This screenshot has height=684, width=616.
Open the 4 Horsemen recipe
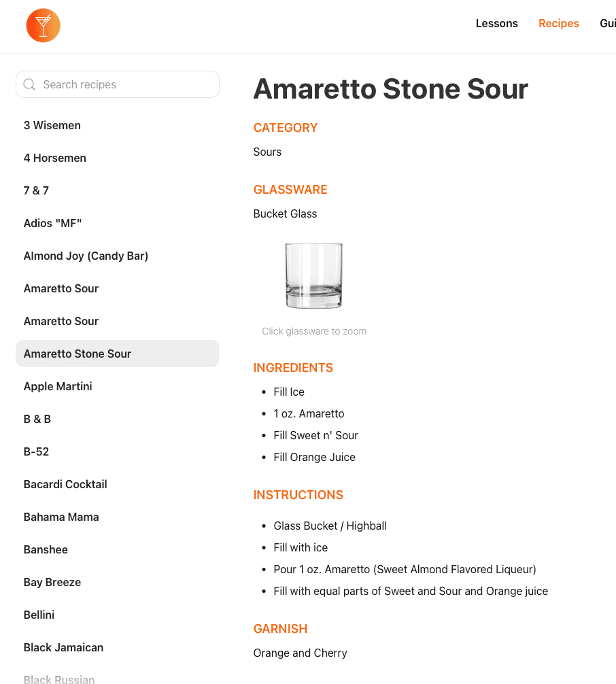tap(54, 158)
